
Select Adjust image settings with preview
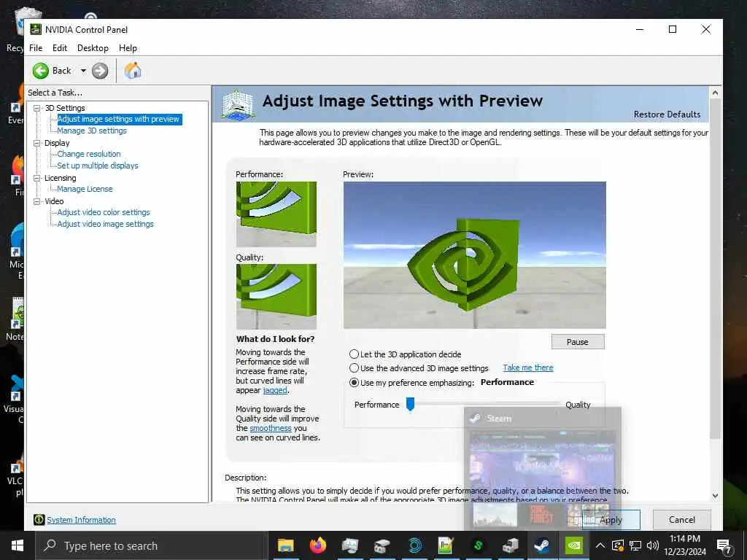pos(119,119)
